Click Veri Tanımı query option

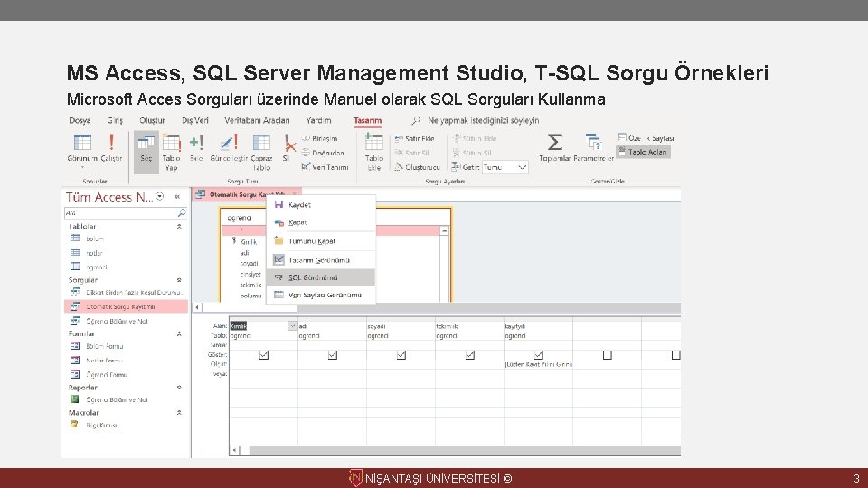tap(325, 167)
